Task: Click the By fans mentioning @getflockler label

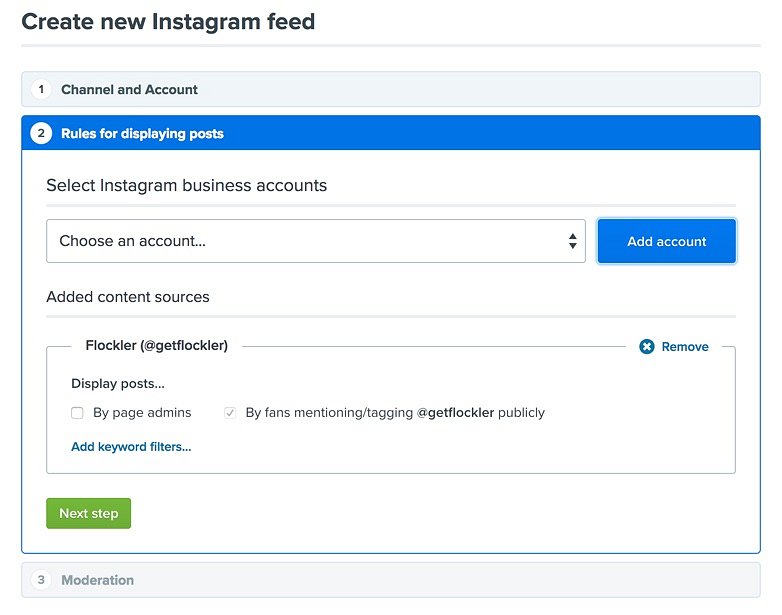Action: [x=395, y=413]
